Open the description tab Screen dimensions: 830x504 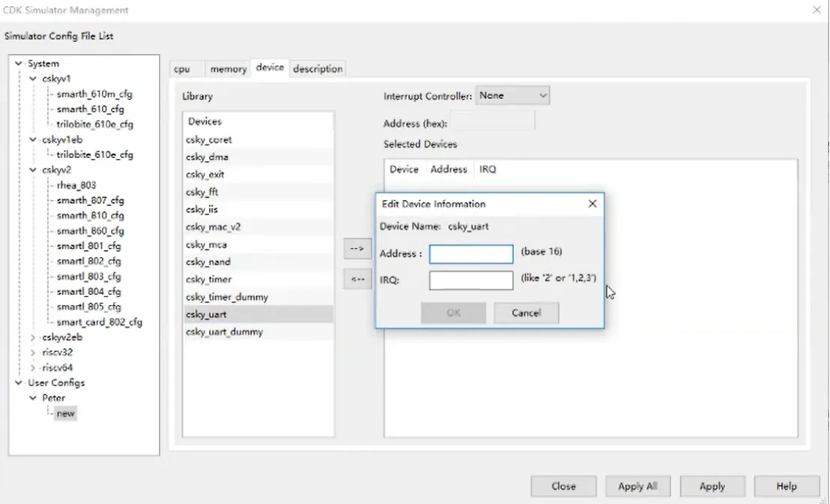(x=318, y=69)
